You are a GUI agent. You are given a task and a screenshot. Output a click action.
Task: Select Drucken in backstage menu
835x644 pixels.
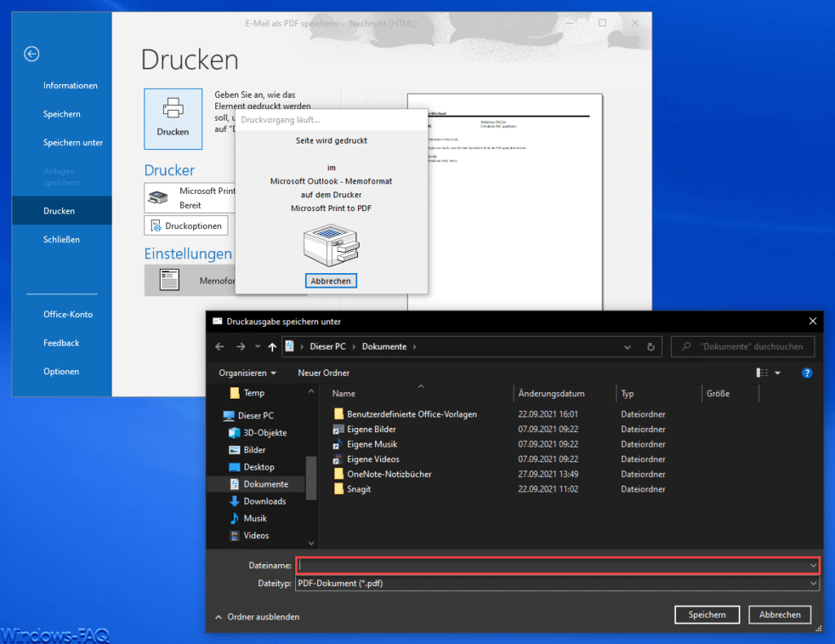(62, 211)
